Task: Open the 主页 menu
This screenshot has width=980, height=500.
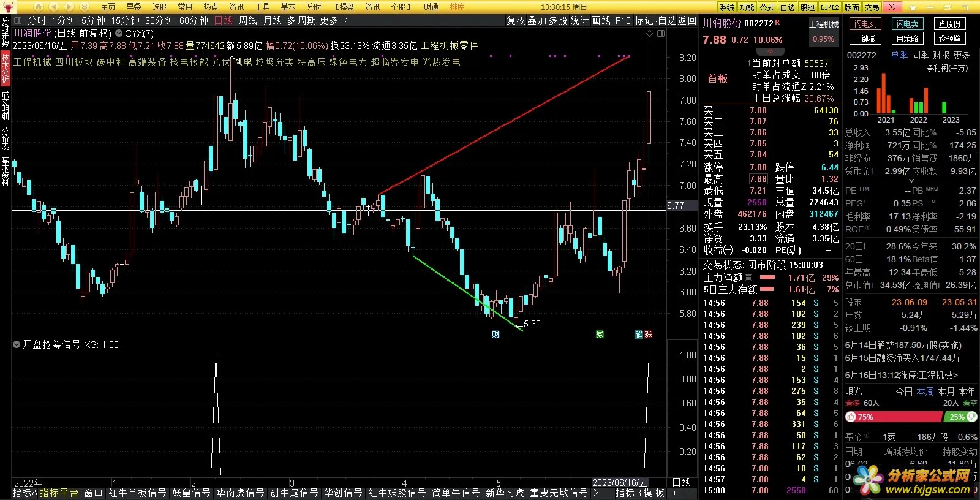Action: coord(108,7)
